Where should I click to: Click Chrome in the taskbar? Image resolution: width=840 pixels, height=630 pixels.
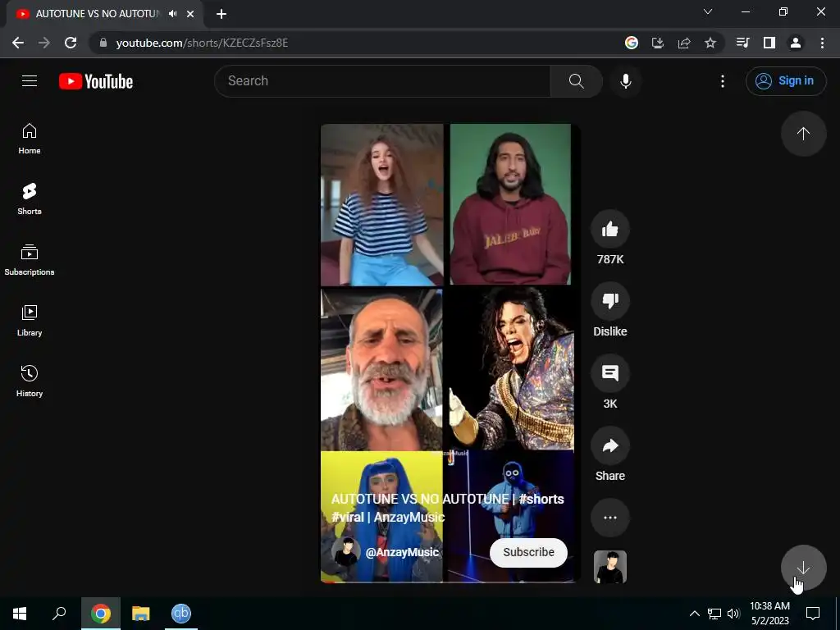pyautogui.click(x=100, y=614)
